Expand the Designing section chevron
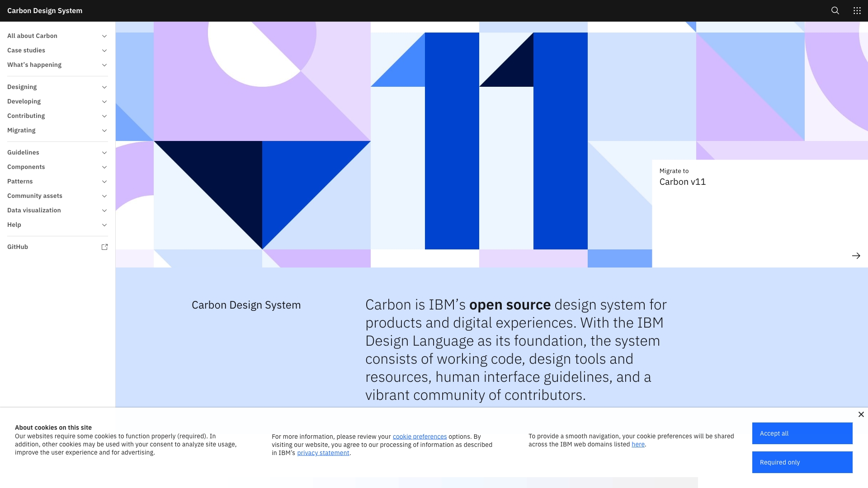This screenshot has height=488, width=868. pyautogui.click(x=104, y=87)
